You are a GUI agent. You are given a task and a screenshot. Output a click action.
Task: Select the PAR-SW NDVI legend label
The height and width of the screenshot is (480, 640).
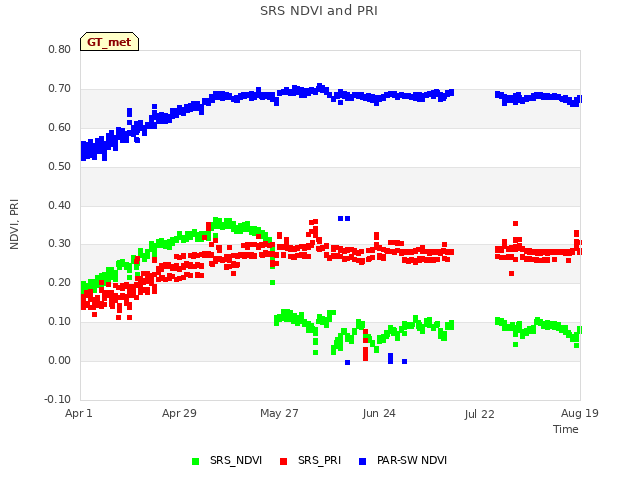click(412, 460)
